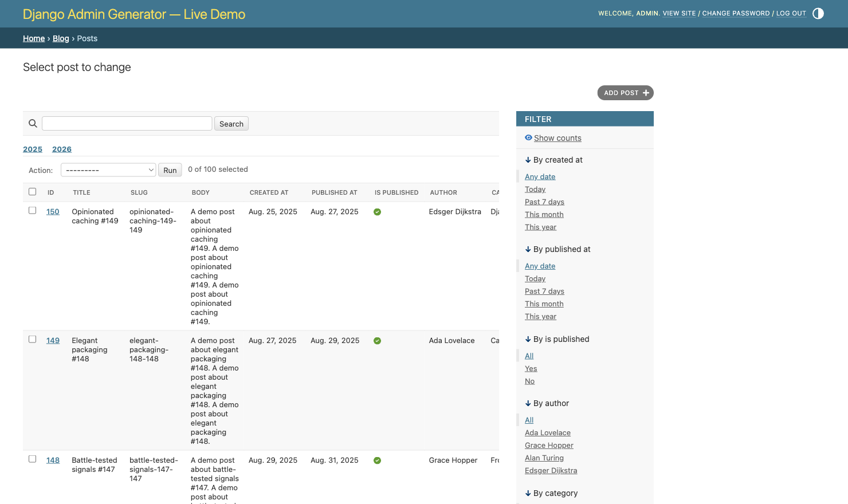Viewport: 848px width, 504px height.
Task: Filter created at by Past 7 days
Action: click(544, 202)
